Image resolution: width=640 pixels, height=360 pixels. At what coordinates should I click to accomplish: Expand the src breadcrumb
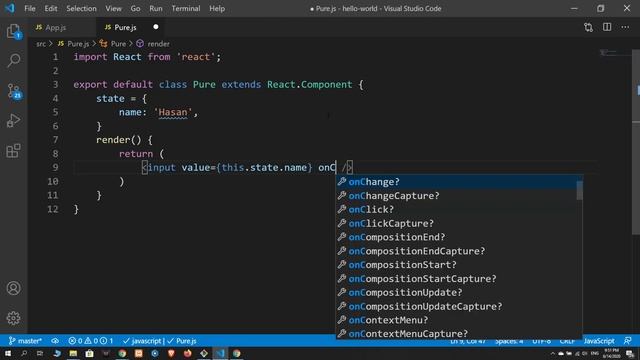(41, 44)
